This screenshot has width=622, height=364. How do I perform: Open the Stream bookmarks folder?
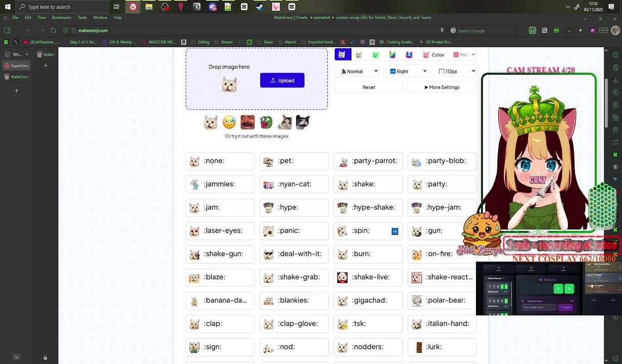click(224, 42)
